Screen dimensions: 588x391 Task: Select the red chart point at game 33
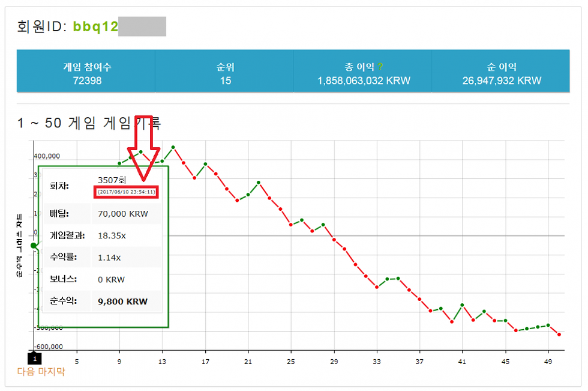coord(377,287)
